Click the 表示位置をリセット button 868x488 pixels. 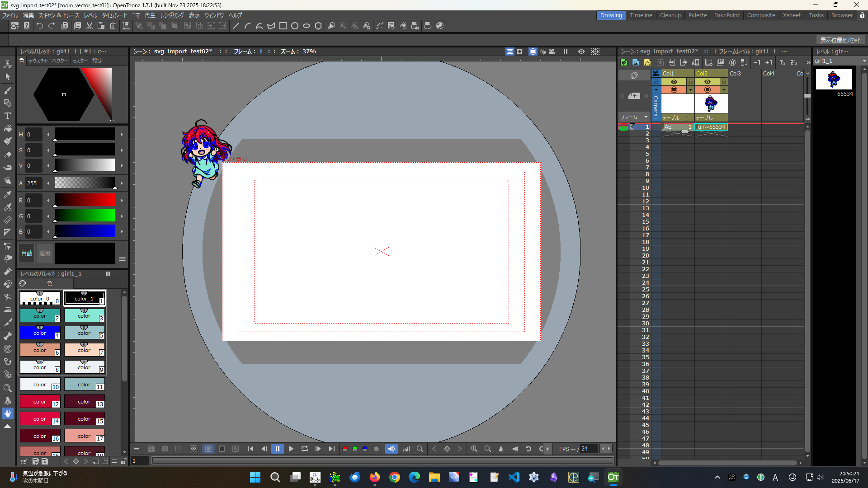coord(840,40)
